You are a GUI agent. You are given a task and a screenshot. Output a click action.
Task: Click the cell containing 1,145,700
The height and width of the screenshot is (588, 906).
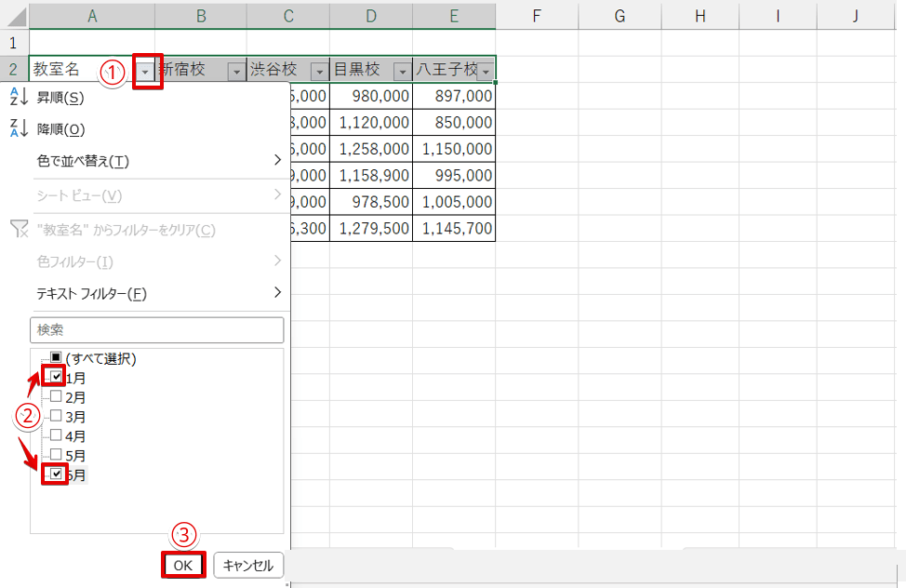[x=454, y=229]
